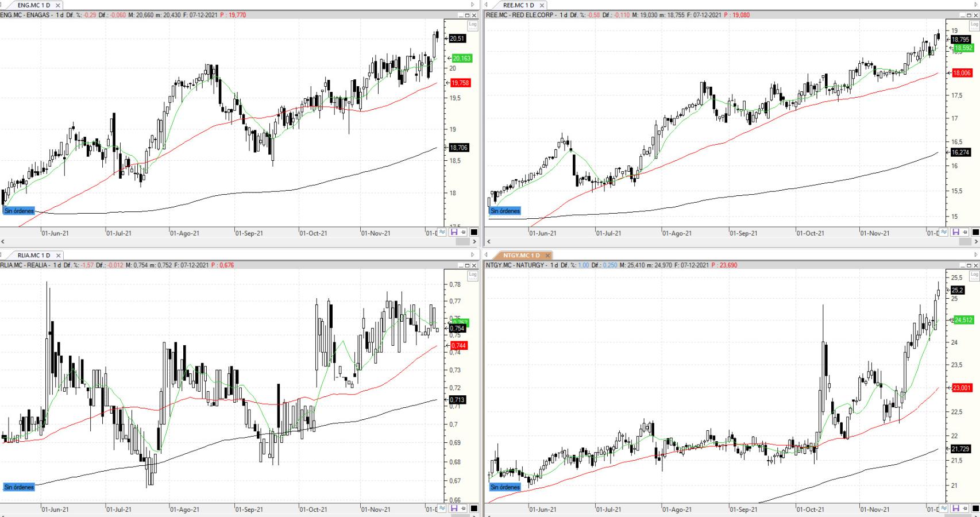The image size is (980, 517).
Task: Click the black color swatch in the RED ELE.CORP chart
Action: [975, 232]
